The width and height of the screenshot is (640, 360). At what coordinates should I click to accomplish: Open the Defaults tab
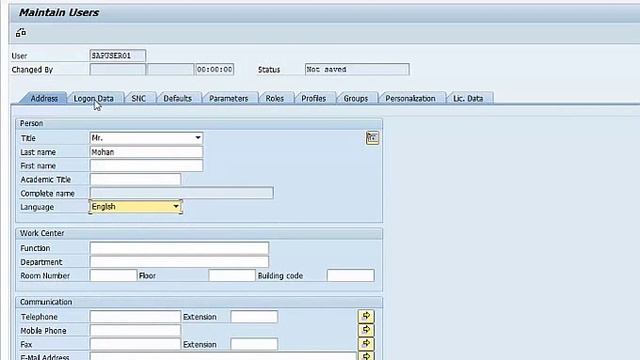point(178,98)
